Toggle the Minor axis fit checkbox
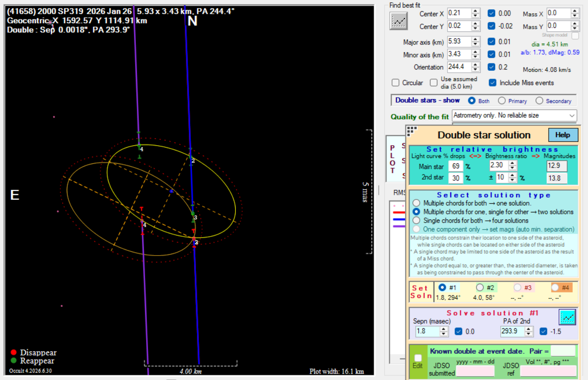 (492, 54)
